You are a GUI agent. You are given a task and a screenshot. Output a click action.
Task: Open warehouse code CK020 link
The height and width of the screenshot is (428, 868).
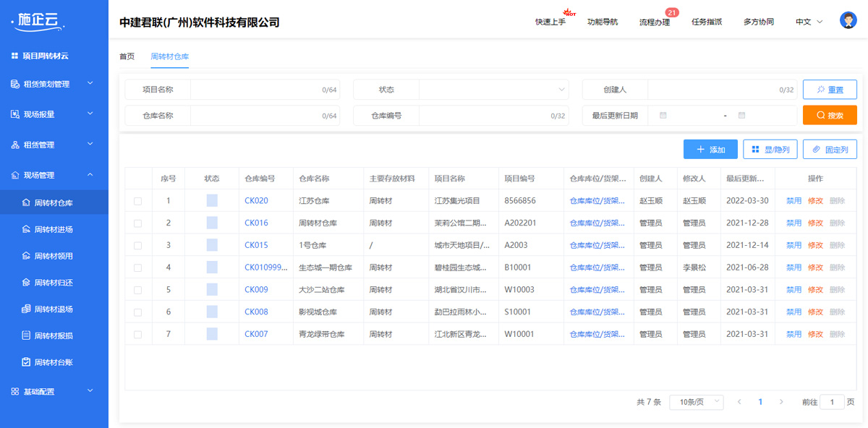(x=256, y=201)
